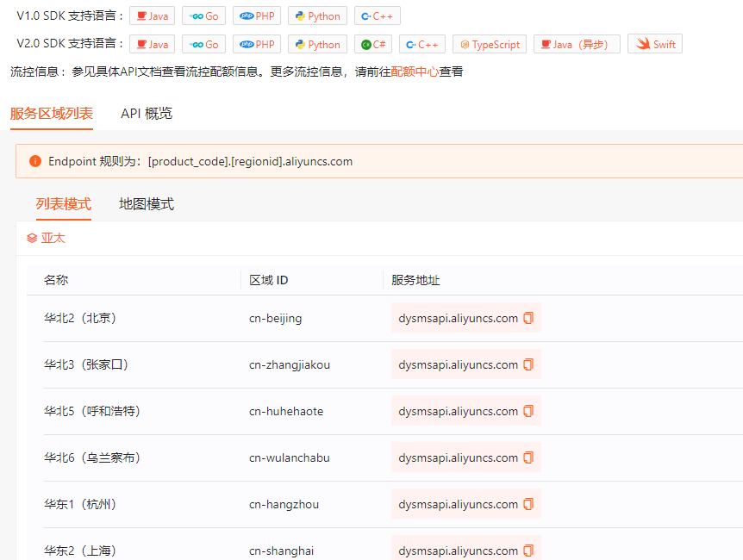This screenshot has width=743, height=560.
Task: Copy the cn-shanghai service address
Action: point(528,551)
